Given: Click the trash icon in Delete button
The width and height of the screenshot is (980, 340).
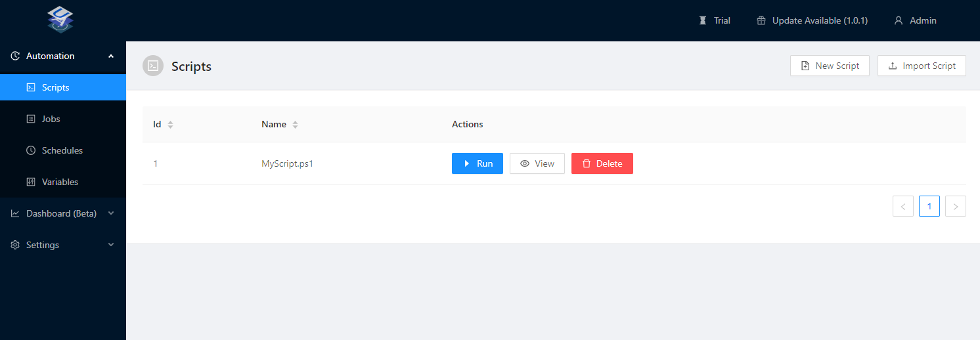Looking at the screenshot, I should point(587,163).
